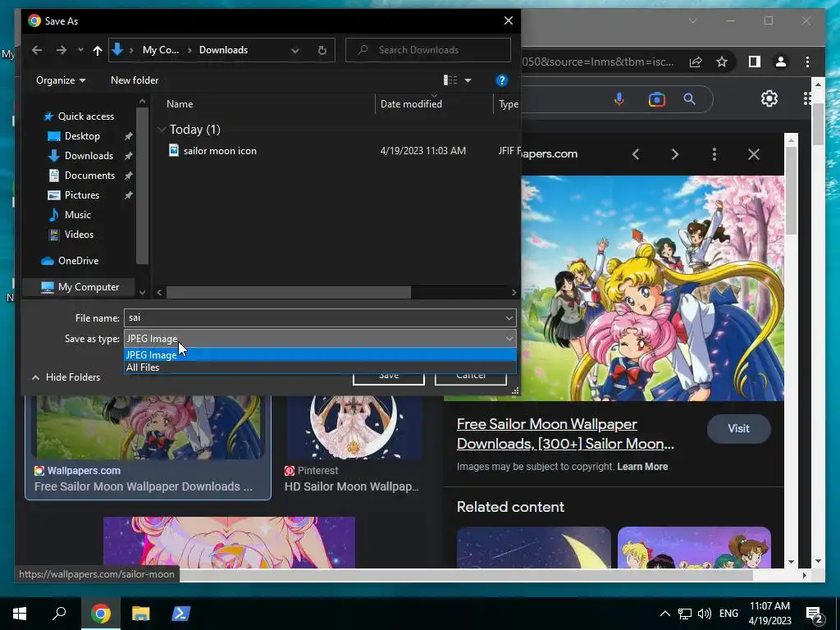This screenshot has width=840, height=630.
Task: Close the image preview panel
Action: [x=754, y=154]
